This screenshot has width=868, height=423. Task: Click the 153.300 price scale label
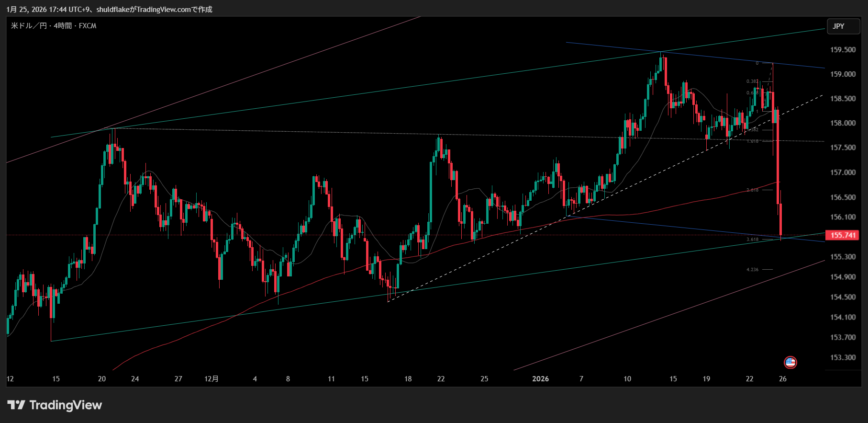843,357
